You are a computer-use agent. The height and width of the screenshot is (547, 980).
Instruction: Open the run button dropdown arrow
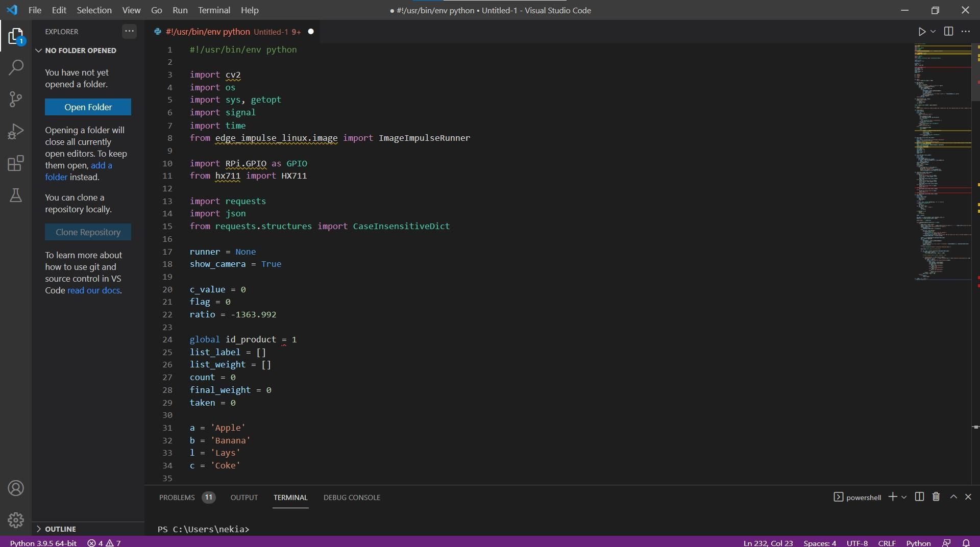(x=933, y=32)
